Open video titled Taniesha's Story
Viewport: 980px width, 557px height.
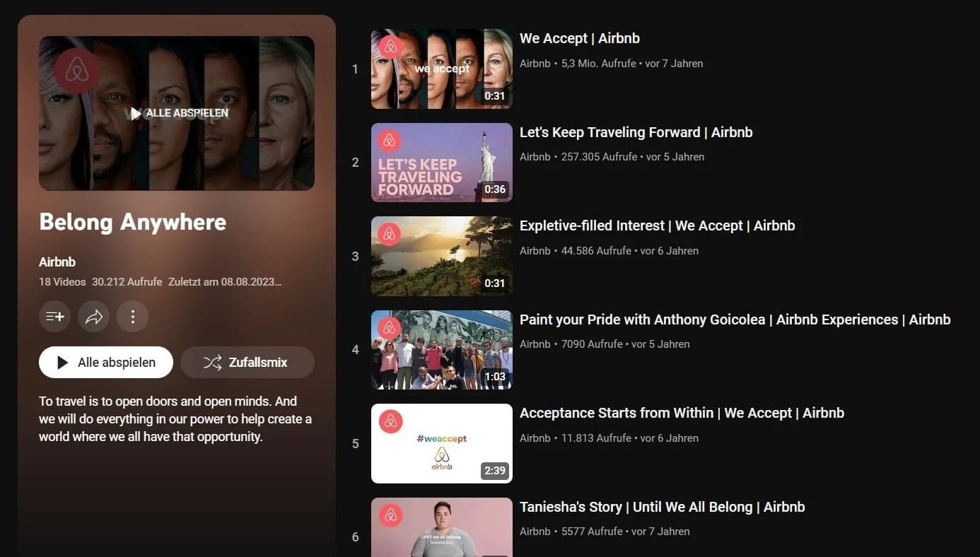click(x=663, y=507)
